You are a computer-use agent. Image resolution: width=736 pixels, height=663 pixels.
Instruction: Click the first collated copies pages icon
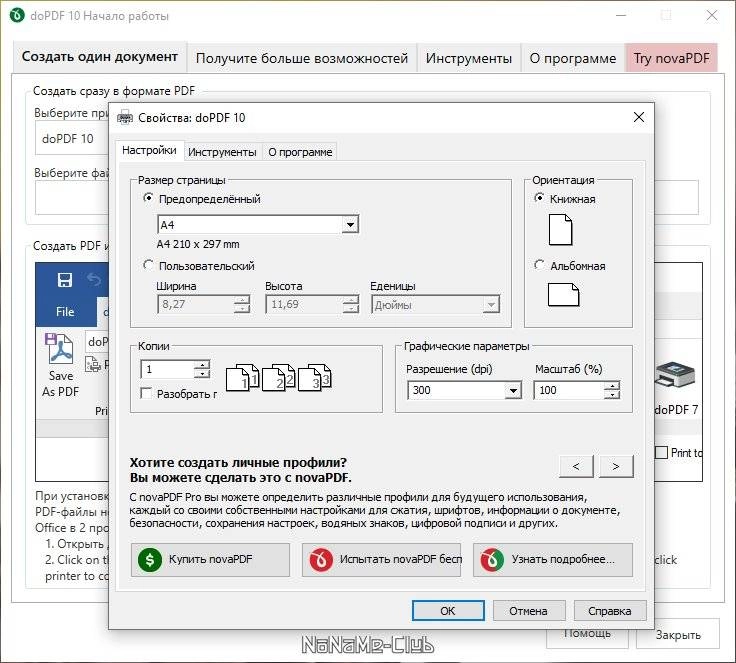pos(242,377)
